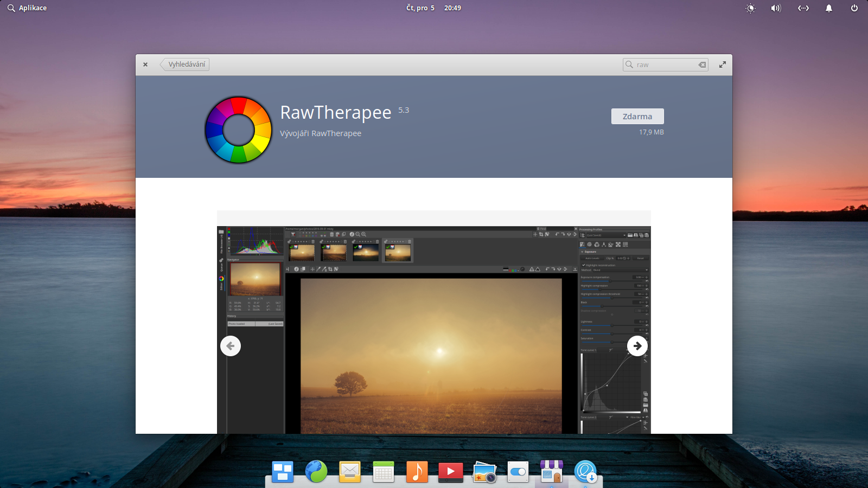This screenshot has width=868, height=488.
Task: Open System Settings from the dock
Action: [x=518, y=472]
